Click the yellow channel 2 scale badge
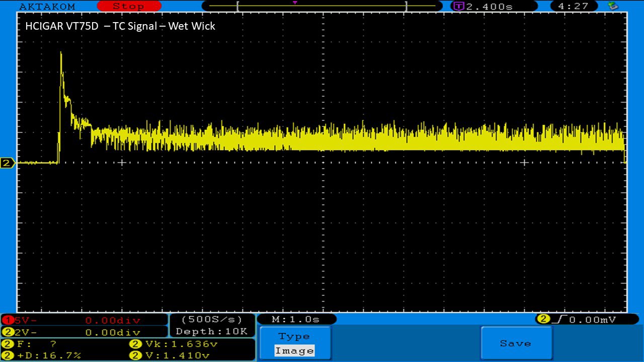This screenshot has width=644, height=362. pos(8,332)
